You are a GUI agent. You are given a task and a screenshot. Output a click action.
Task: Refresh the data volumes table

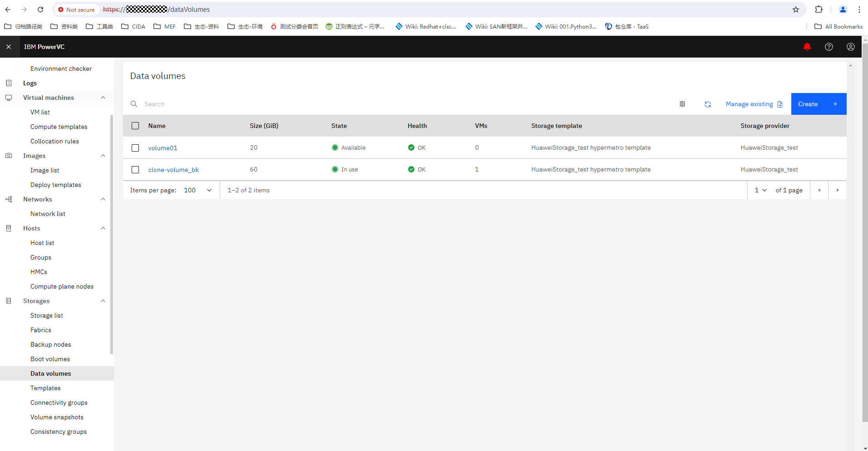708,104
